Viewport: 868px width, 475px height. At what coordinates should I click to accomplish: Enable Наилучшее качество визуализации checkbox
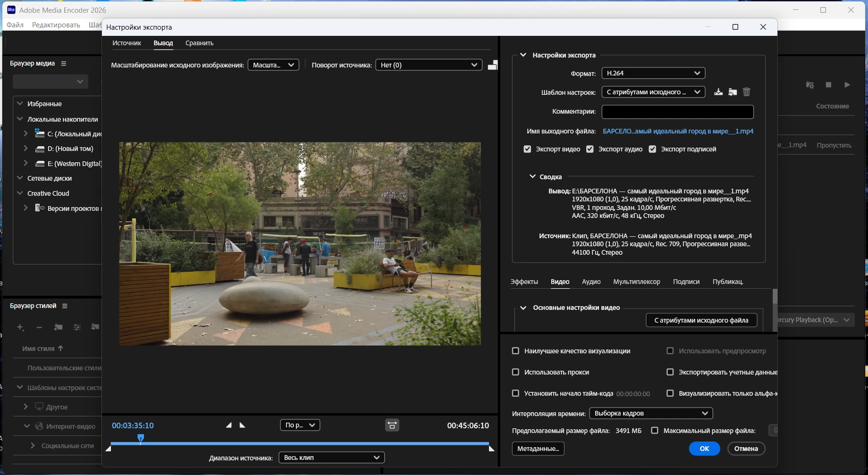pos(516,351)
